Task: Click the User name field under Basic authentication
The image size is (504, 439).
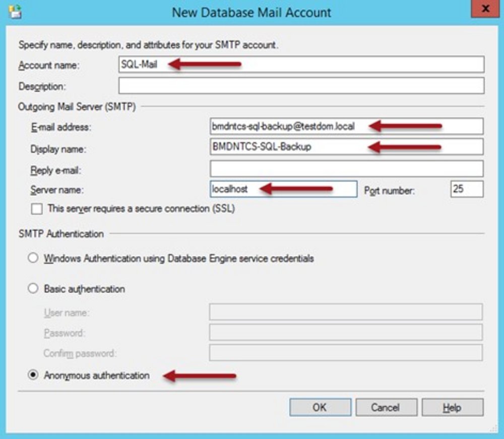Action: coord(345,312)
